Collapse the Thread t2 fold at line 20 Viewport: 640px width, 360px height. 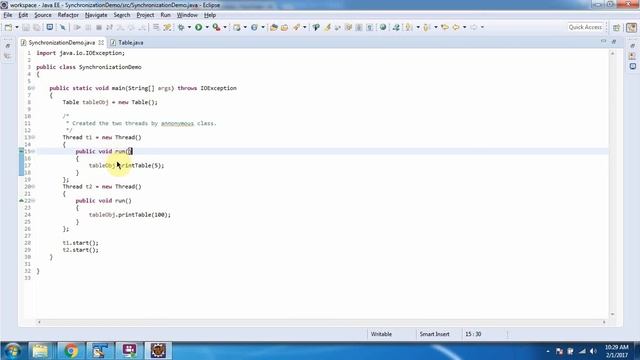coord(33,187)
